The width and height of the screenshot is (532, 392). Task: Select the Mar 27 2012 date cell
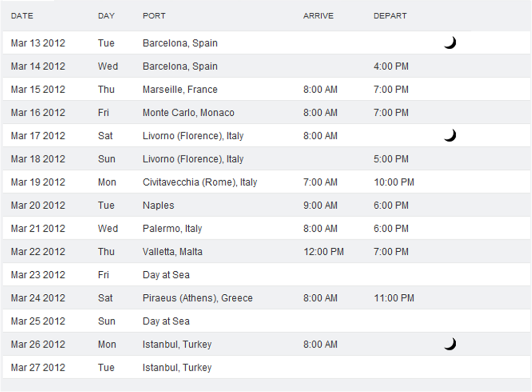(38, 367)
